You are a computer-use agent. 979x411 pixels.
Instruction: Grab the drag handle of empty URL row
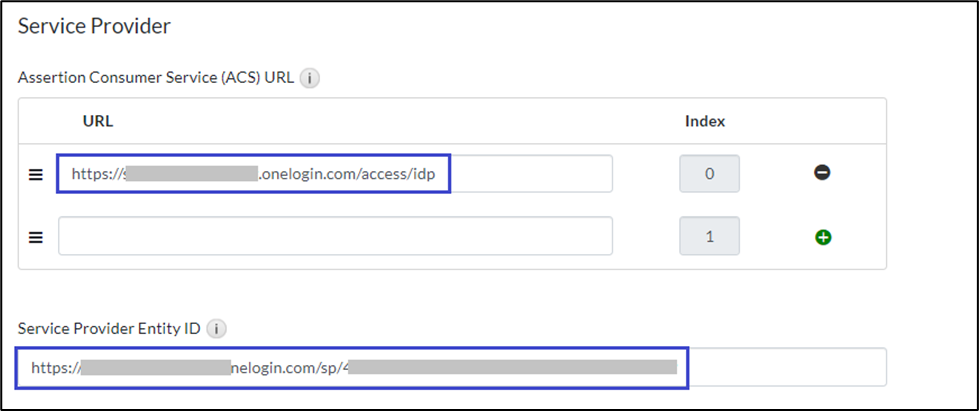36,237
